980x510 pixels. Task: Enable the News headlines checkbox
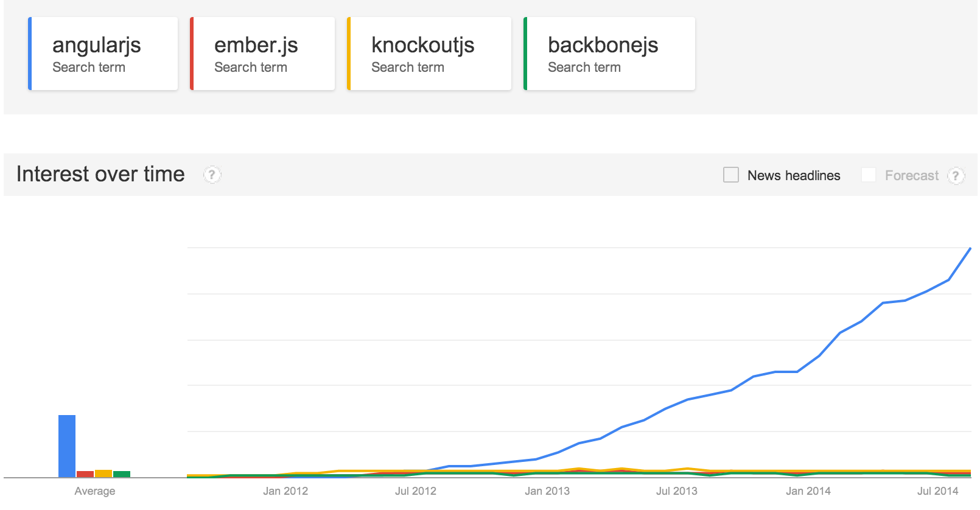[731, 175]
